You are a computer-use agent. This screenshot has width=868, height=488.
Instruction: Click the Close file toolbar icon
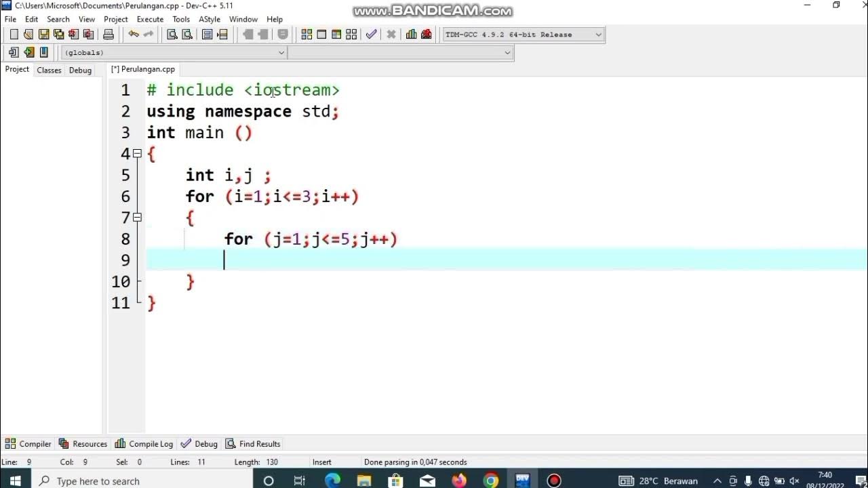[73, 35]
